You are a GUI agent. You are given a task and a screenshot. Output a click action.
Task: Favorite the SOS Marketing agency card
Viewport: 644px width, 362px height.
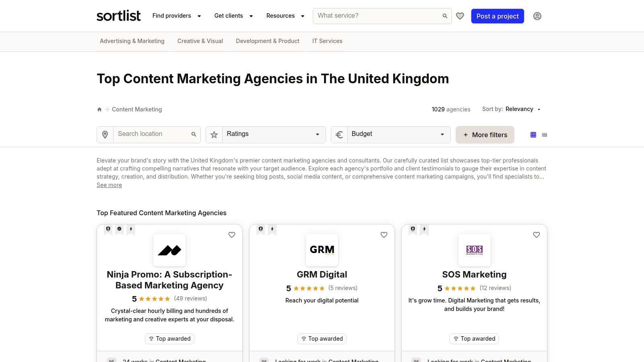537,235
